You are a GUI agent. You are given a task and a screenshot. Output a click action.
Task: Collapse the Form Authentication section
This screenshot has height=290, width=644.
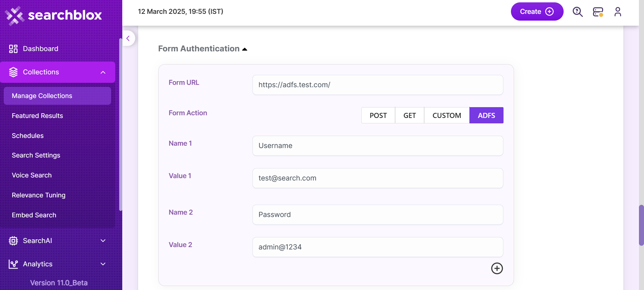pos(245,49)
